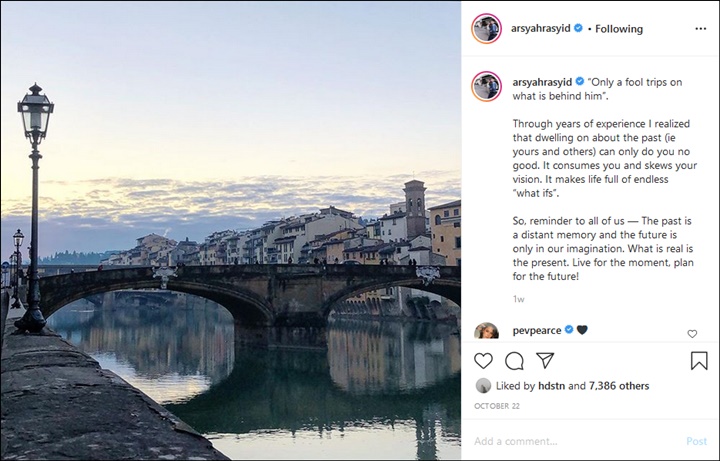Click the Post button for the comment
The width and height of the screenshot is (720, 461).
pos(696,441)
